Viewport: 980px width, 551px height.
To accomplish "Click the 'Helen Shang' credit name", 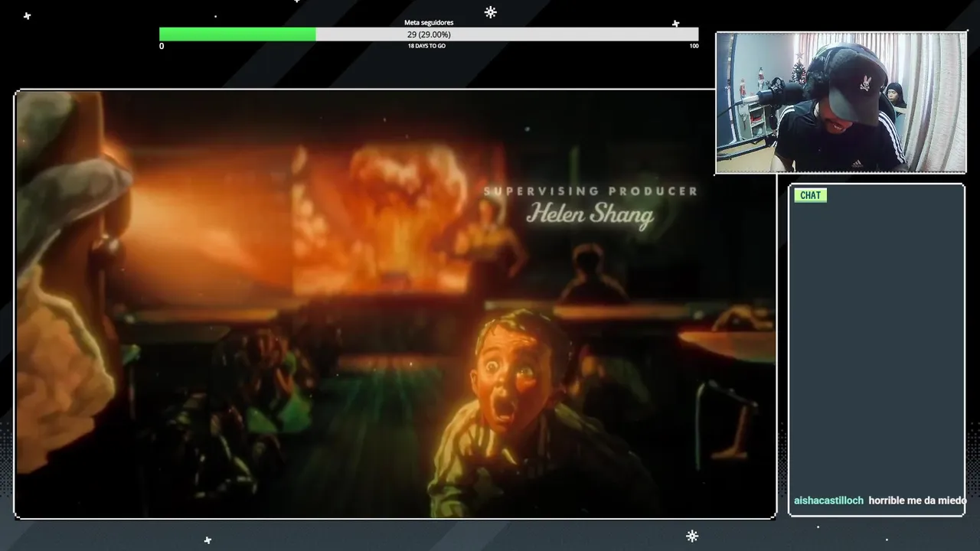I will coord(590,214).
